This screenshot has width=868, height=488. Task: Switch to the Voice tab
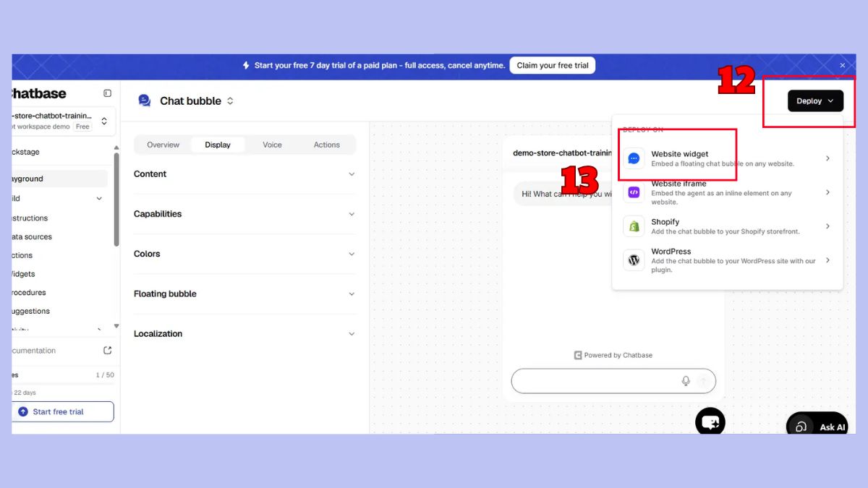(x=272, y=145)
